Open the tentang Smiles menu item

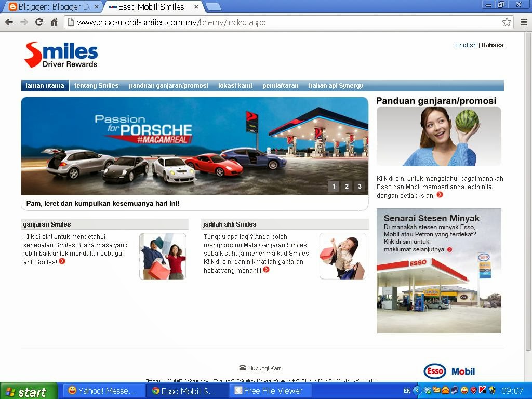[96, 86]
